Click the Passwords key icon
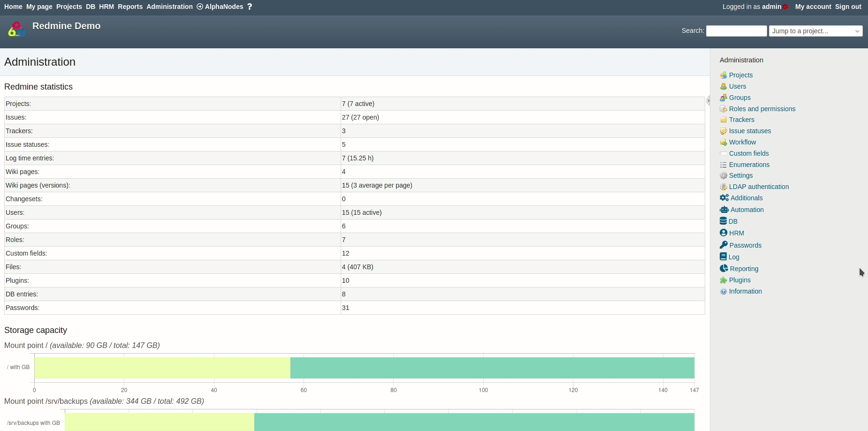The height and width of the screenshot is (431, 868). [x=723, y=245]
